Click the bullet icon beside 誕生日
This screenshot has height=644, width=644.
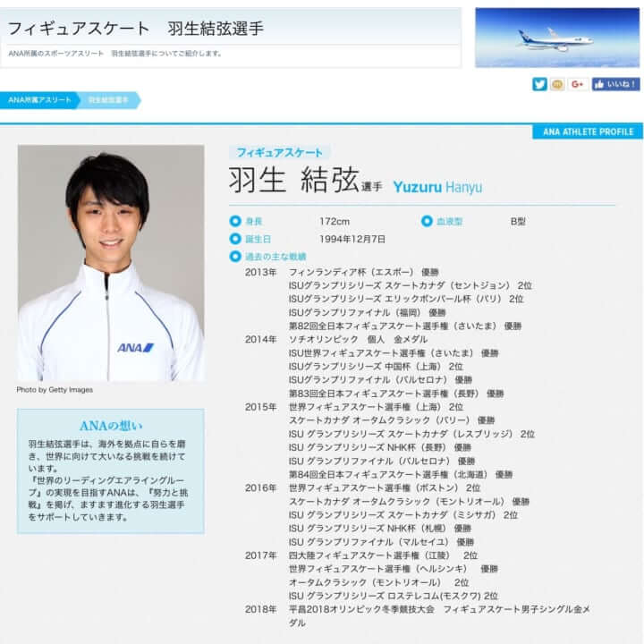tap(235, 239)
